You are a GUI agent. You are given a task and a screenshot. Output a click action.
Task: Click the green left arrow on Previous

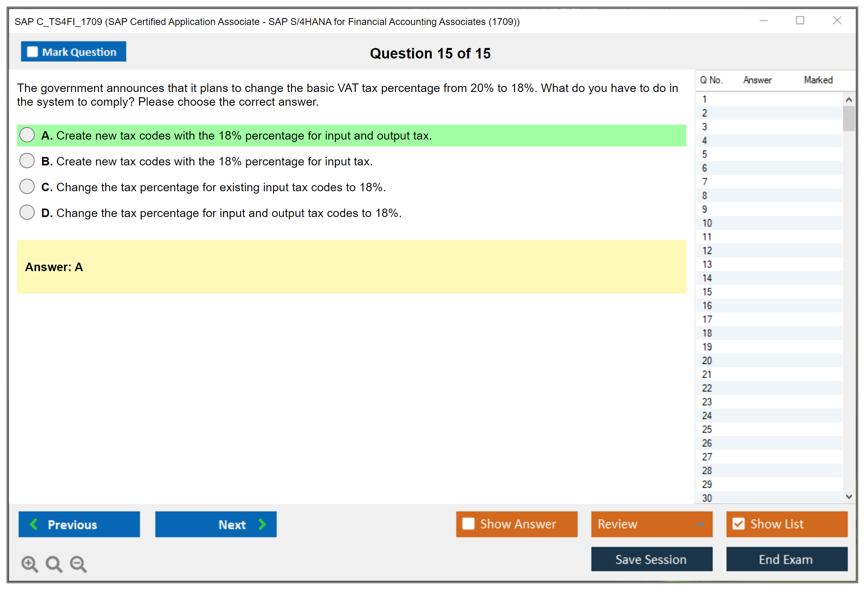34,524
